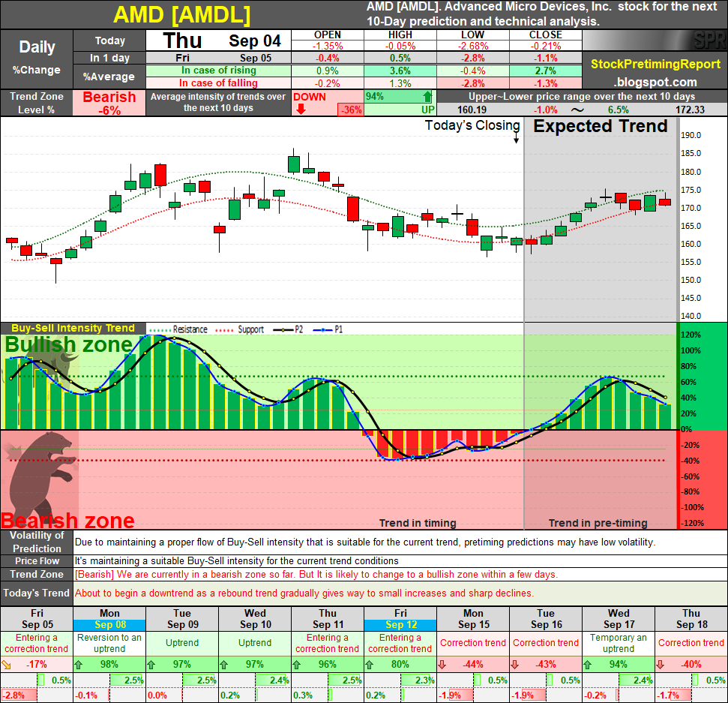Click the Today's Trend label

click(x=37, y=593)
